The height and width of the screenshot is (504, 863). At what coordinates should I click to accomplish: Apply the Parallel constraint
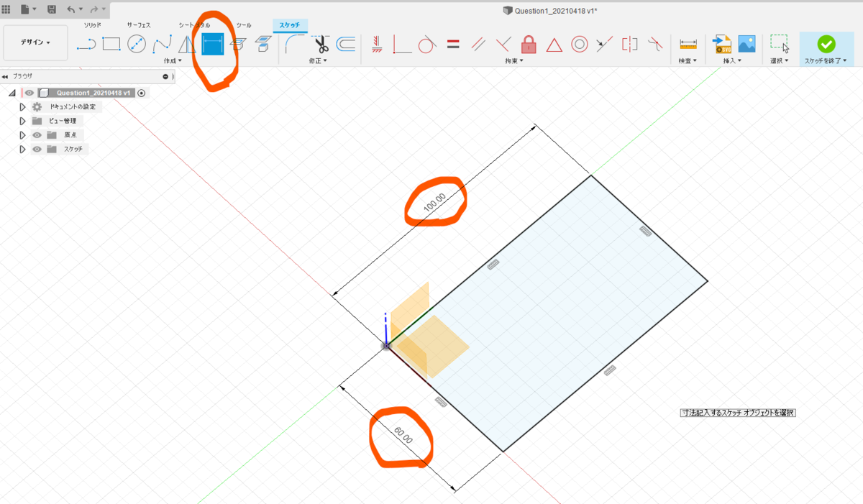click(478, 44)
